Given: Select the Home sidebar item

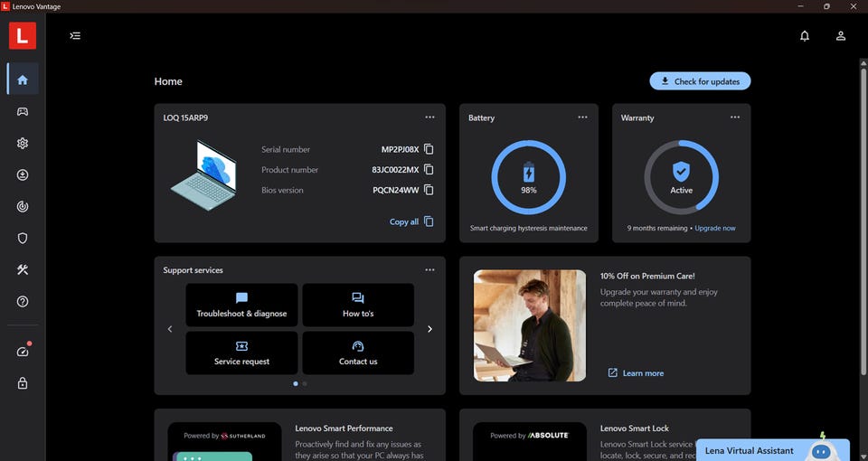Looking at the screenshot, I should pos(23,80).
